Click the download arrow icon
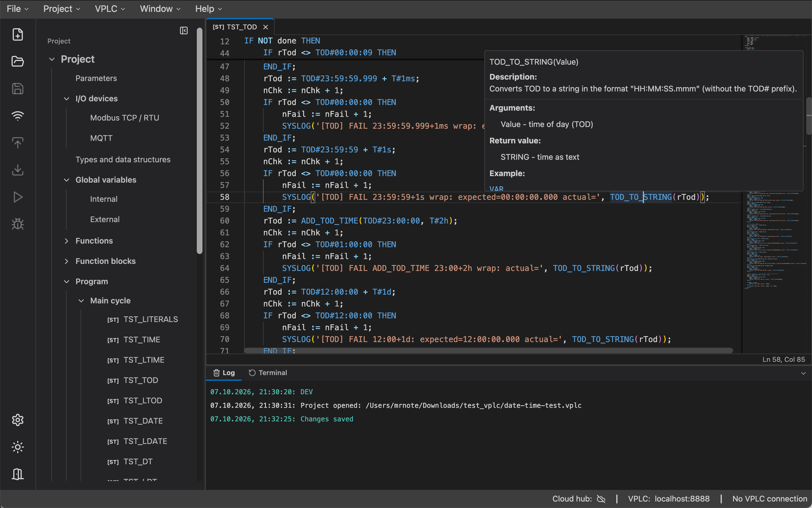This screenshot has height=508, width=812. [x=17, y=170]
